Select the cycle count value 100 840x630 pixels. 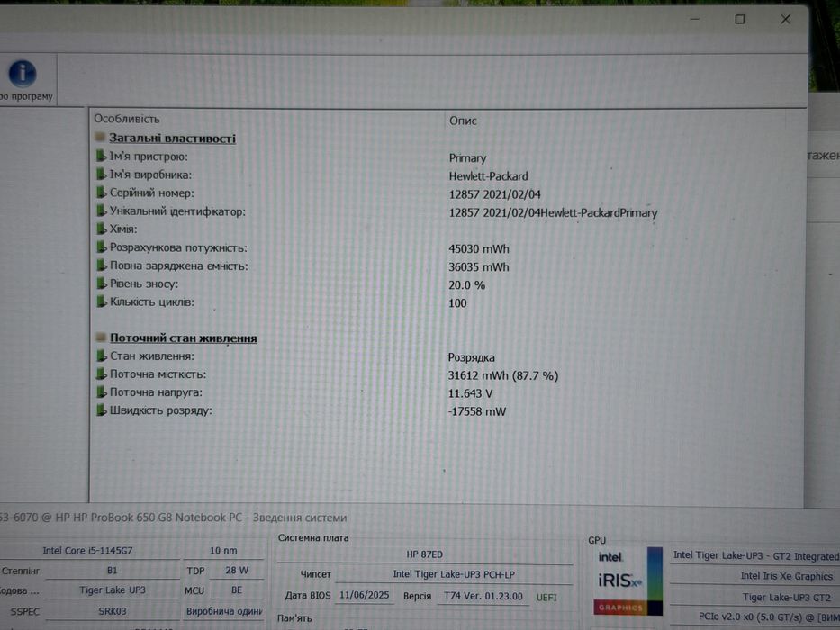(457, 304)
